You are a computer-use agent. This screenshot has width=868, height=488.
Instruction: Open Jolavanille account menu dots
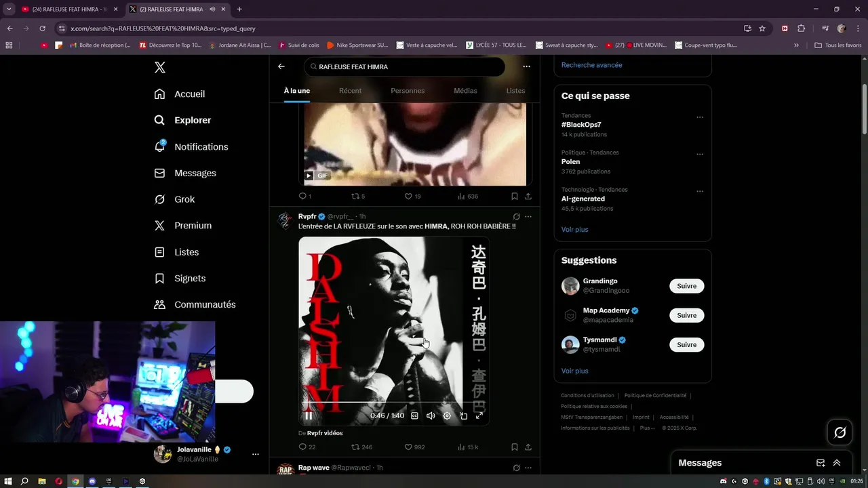[x=256, y=454]
